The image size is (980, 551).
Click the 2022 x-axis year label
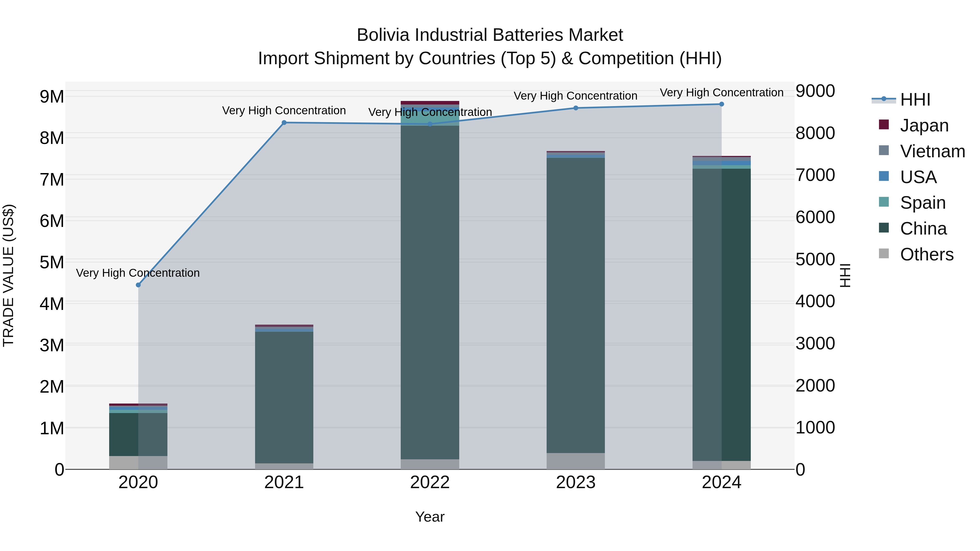[430, 482]
